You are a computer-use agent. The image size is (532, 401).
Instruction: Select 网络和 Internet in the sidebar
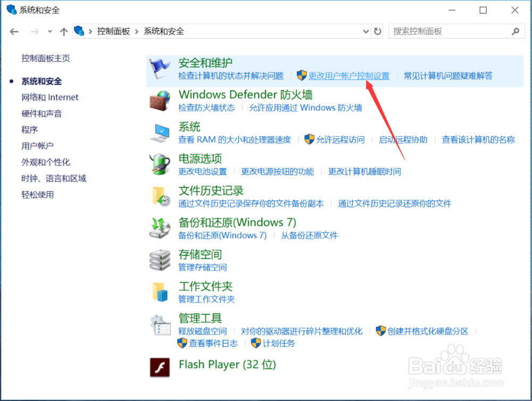click(49, 97)
